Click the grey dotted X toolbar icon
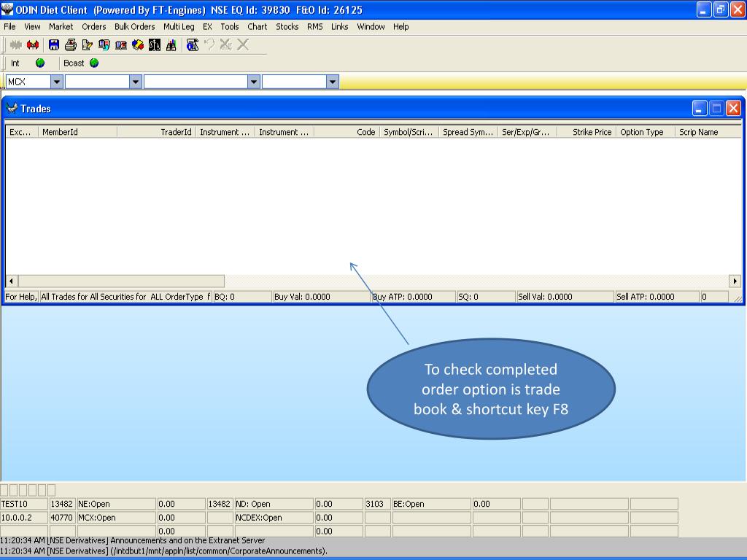This screenshot has height=560, width=747. [x=226, y=45]
